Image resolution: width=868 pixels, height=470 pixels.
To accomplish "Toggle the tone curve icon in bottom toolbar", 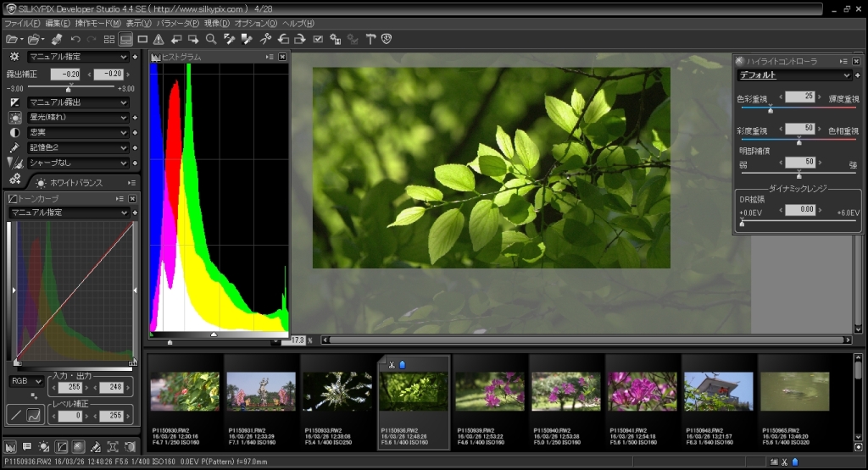I will coord(62,446).
